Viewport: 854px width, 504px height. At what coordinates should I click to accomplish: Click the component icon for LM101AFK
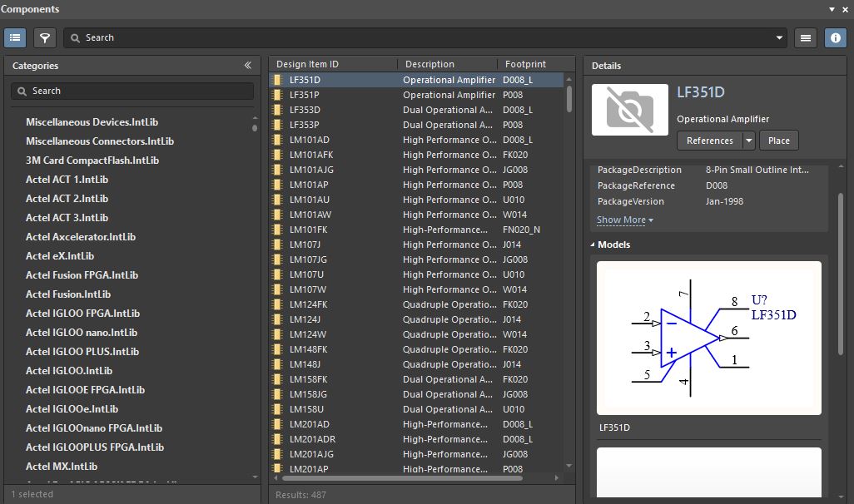277,155
